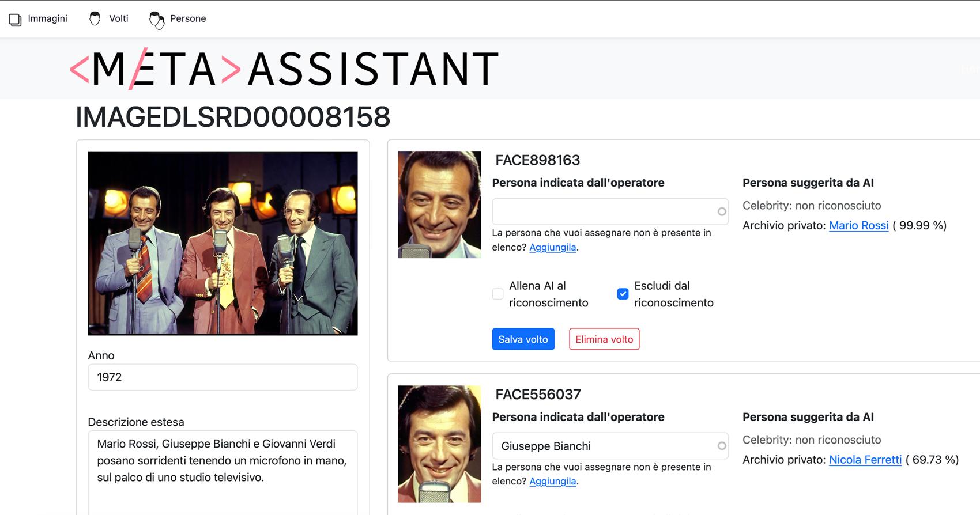The width and height of the screenshot is (980, 515).
Task: Click the Anno label
Action: pos(101,355)
